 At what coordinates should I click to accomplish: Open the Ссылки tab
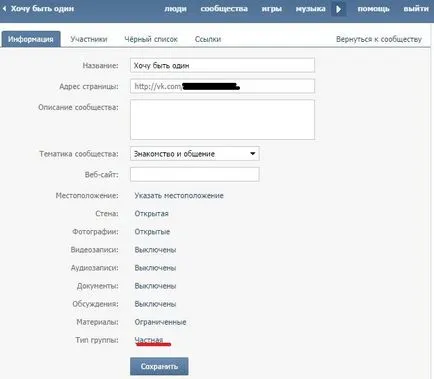[208, 39]
